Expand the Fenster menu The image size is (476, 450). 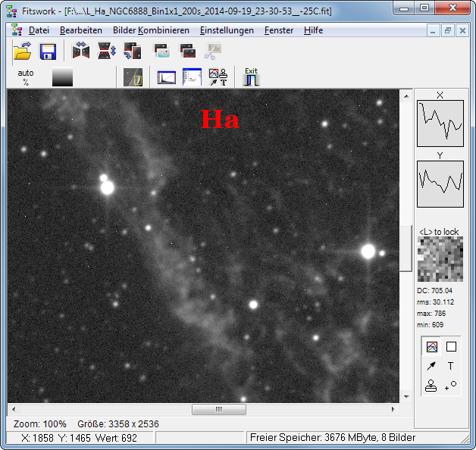[278, 30]
